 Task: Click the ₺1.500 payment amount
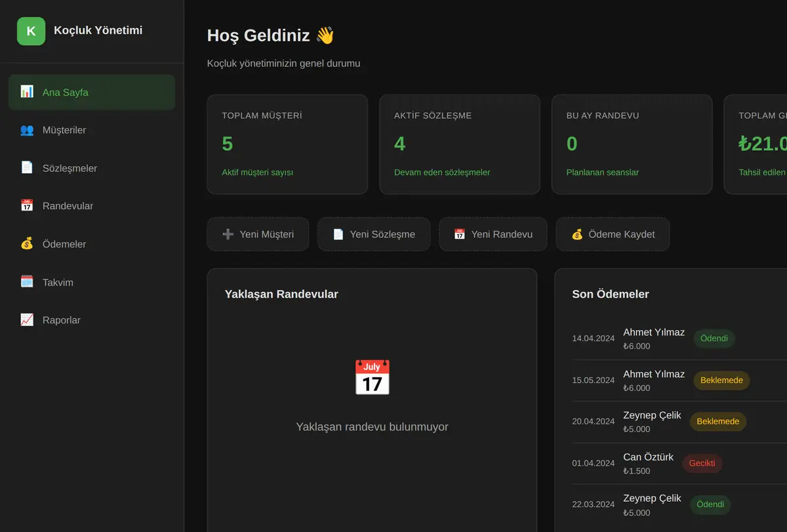[x=637, y=471]
